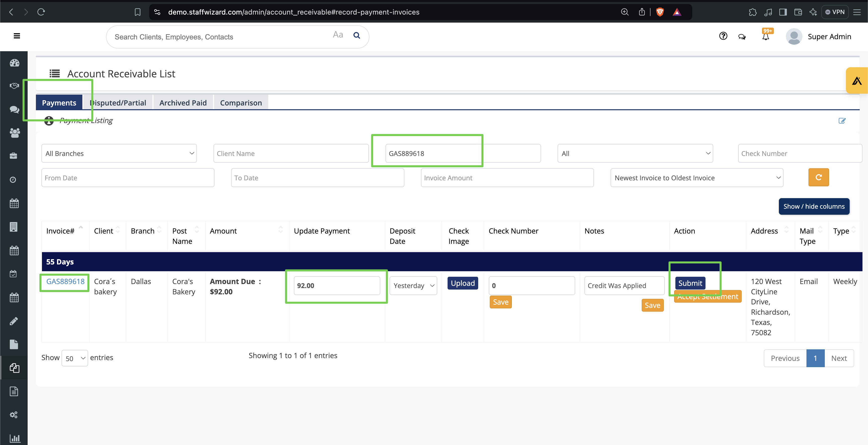Open the file sidebar icon
The height and width of the screenshot is (445, 868).
click(x=14, y=344)
